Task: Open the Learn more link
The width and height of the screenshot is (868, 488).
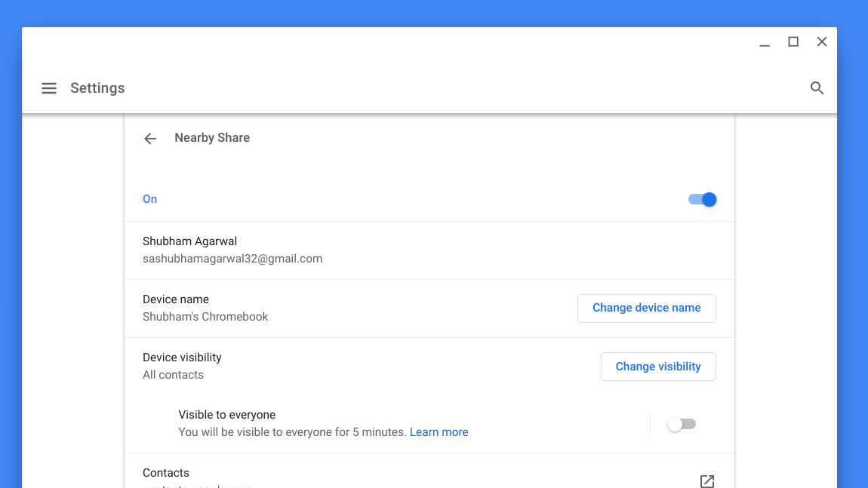Action: click(x=439, y=432)
